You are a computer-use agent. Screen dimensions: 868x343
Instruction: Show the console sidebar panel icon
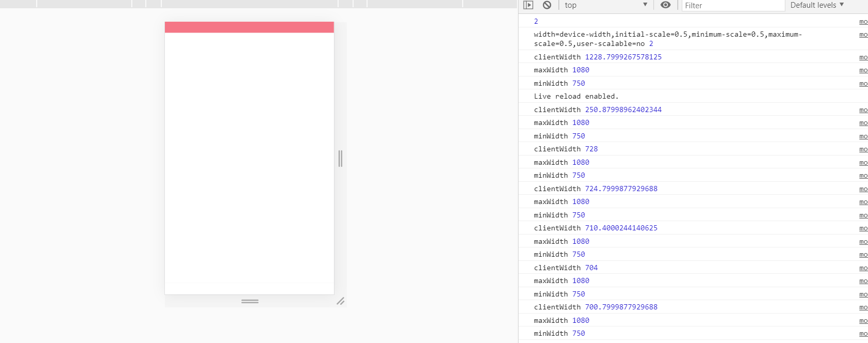pyautogui.click(x=528, y=5)
